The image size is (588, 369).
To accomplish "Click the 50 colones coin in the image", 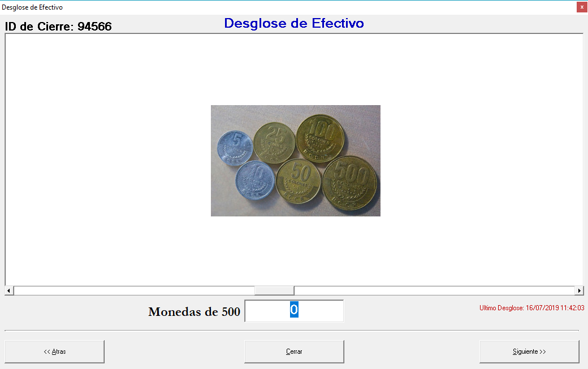I will click(299, 181).
